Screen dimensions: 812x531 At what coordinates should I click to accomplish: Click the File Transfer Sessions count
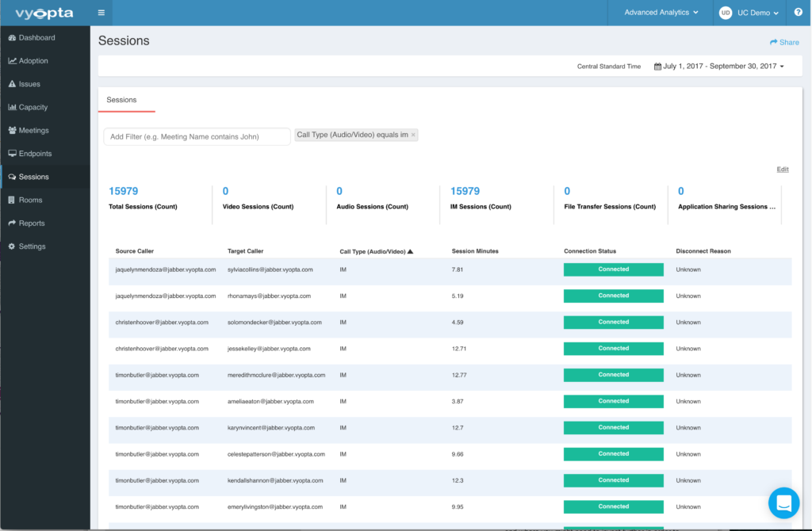click(567, 191)
